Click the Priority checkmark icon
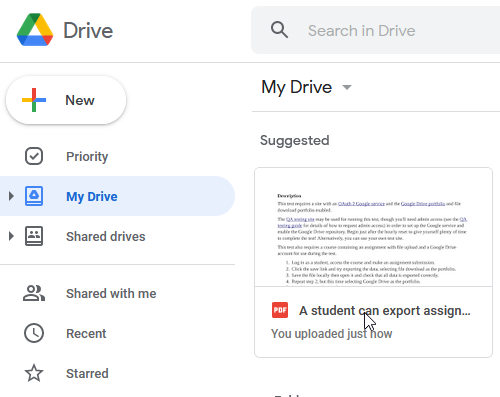The height and width of the screenshot is (397, 500). click(34, 156)
